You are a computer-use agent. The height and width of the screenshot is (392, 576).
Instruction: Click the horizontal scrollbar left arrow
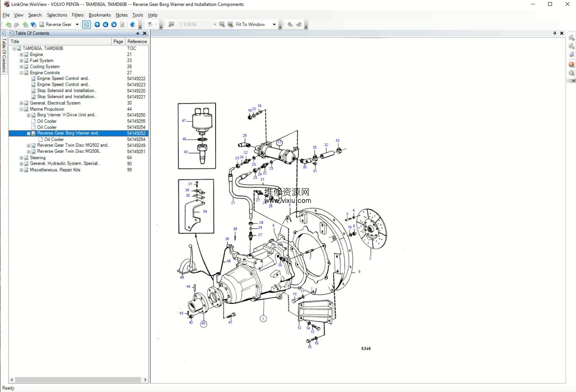(x=12, y=380)
